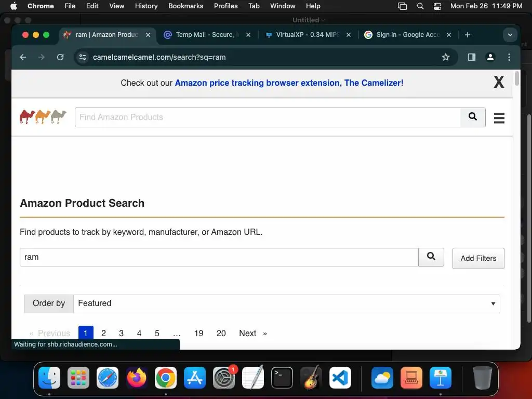Click the back navigation arrow

pyautogui.click(x=23, y=57)
